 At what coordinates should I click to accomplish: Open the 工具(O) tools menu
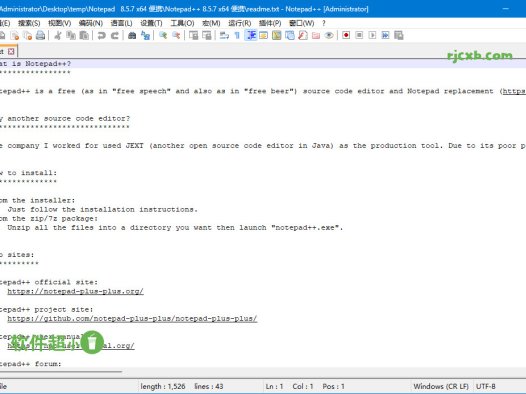[182, 23]
